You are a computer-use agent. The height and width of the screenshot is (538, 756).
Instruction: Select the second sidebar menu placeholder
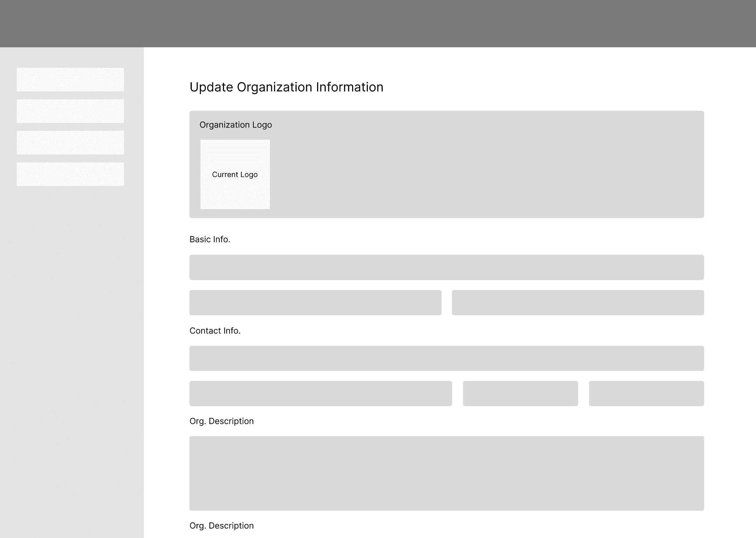[70, 111]
